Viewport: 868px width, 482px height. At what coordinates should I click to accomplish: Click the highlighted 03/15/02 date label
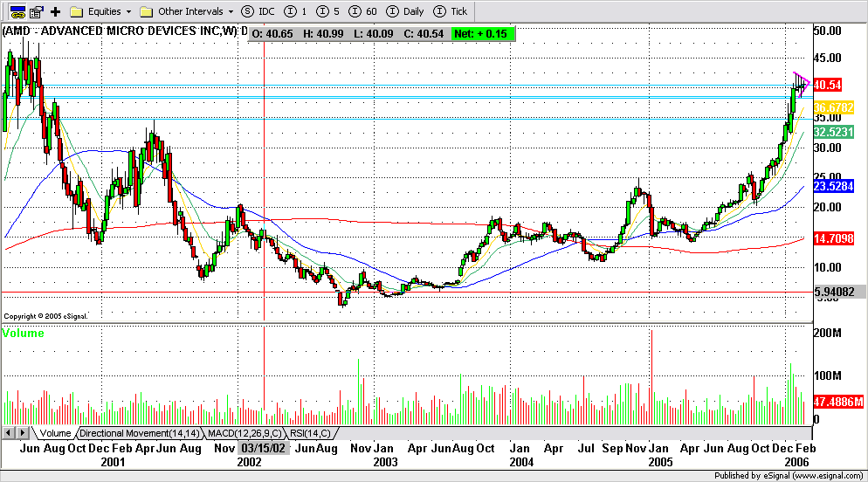(x=264, y=448)
